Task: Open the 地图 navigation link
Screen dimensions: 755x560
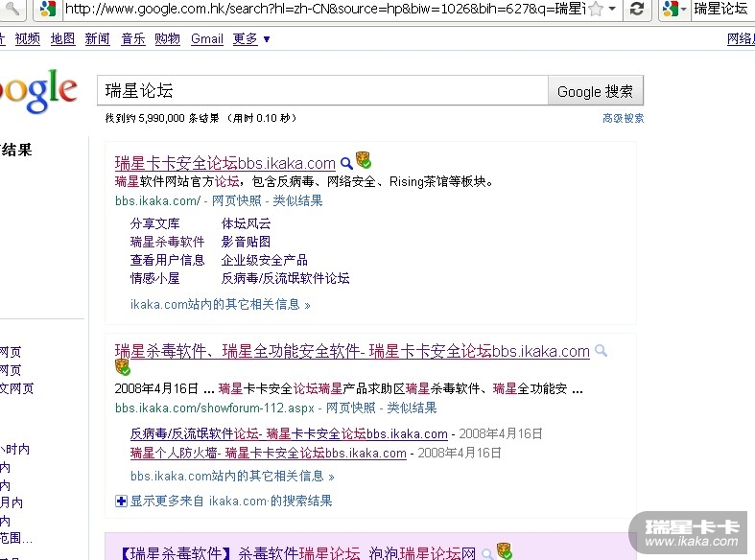Action: pyautogui.click(x=62, y=38)
